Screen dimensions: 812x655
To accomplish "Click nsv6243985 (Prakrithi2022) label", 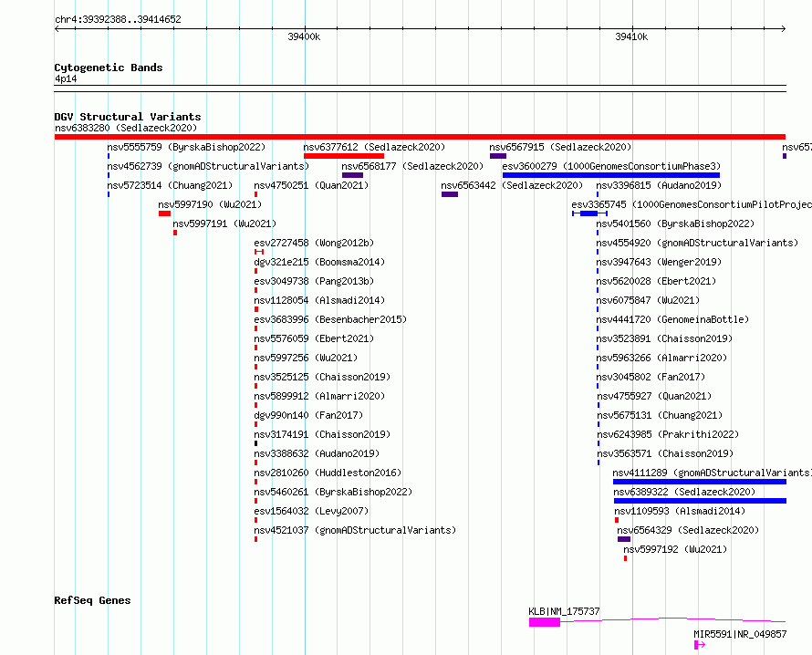I will click(x=668, y=434).
